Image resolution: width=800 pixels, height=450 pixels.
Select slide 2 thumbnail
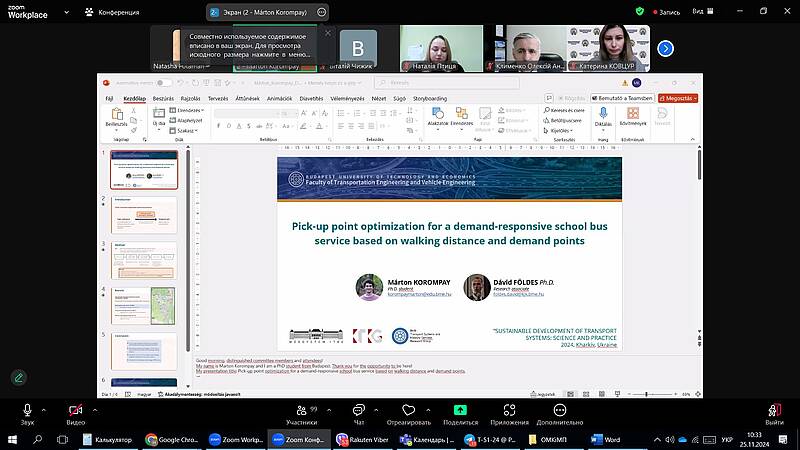[144, 215]
